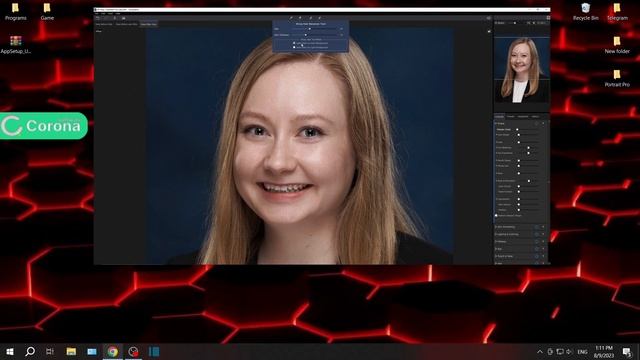
Task: Open the Game folder on desktop
Action: point(47,12)
